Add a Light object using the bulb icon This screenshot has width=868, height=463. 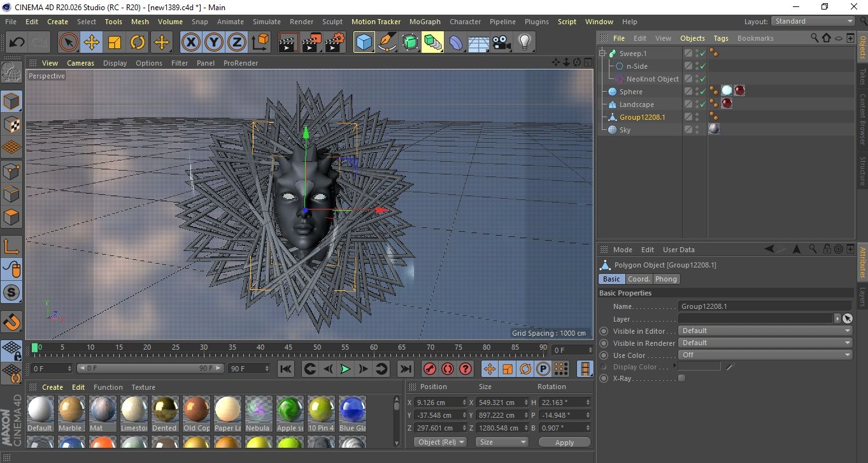[524, 43]
